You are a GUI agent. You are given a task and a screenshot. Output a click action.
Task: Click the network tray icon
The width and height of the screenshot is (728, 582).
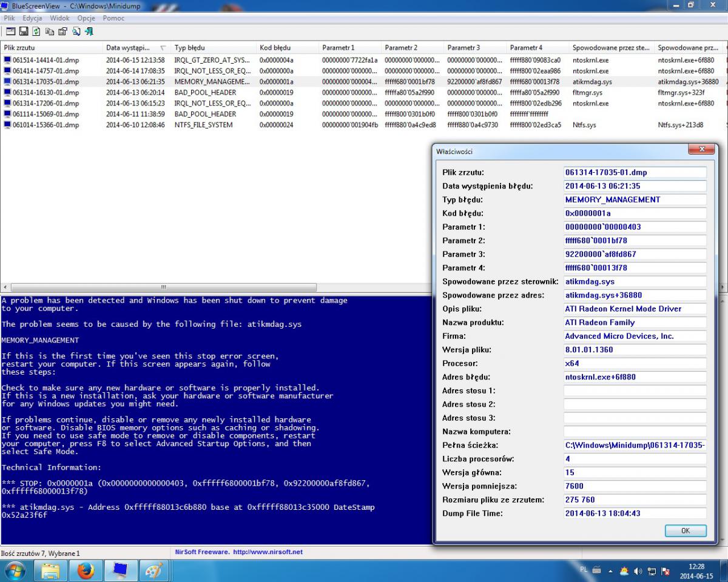pos(652,571)
